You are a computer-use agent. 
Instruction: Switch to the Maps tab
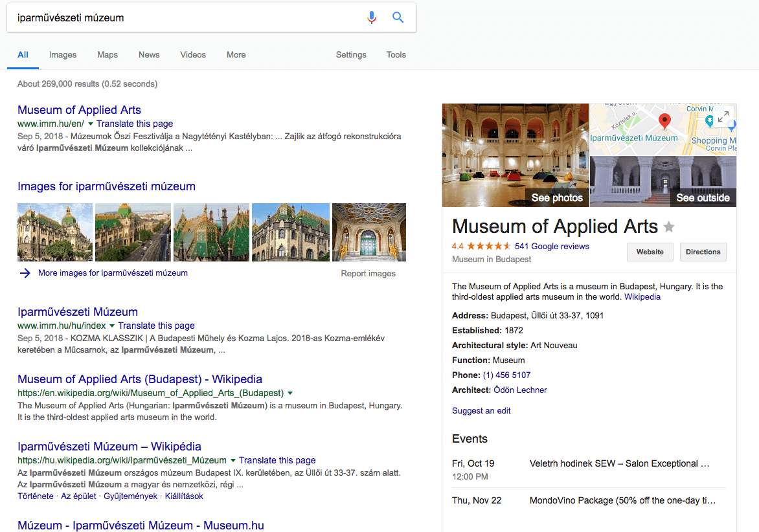click(x=108, y=54)
